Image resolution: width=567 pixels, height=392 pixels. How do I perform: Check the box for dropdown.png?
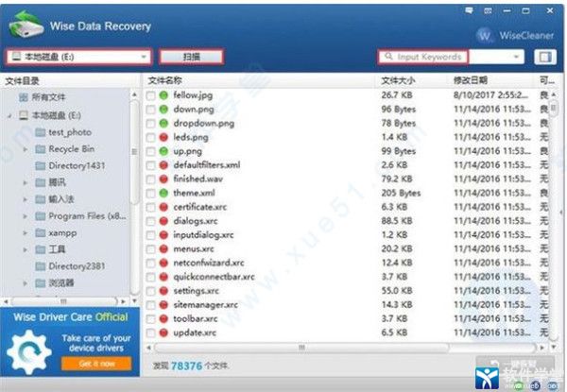(151, 124)
